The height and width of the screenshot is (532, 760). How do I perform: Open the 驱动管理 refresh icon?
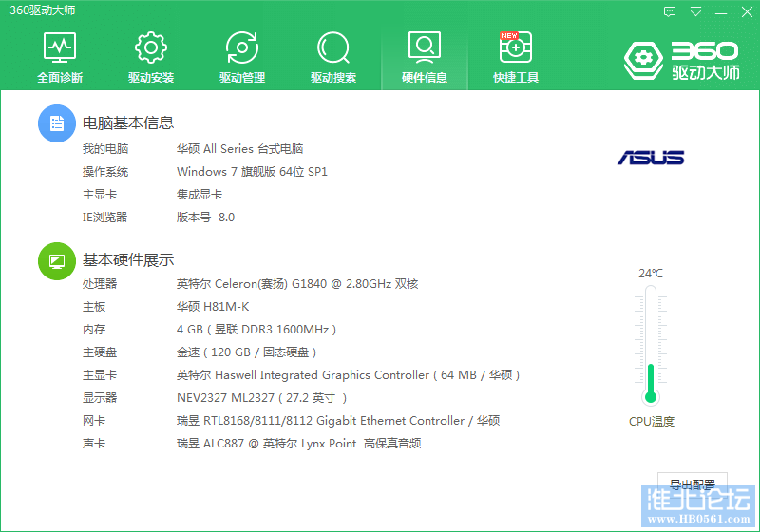click(x=242, y=47)
